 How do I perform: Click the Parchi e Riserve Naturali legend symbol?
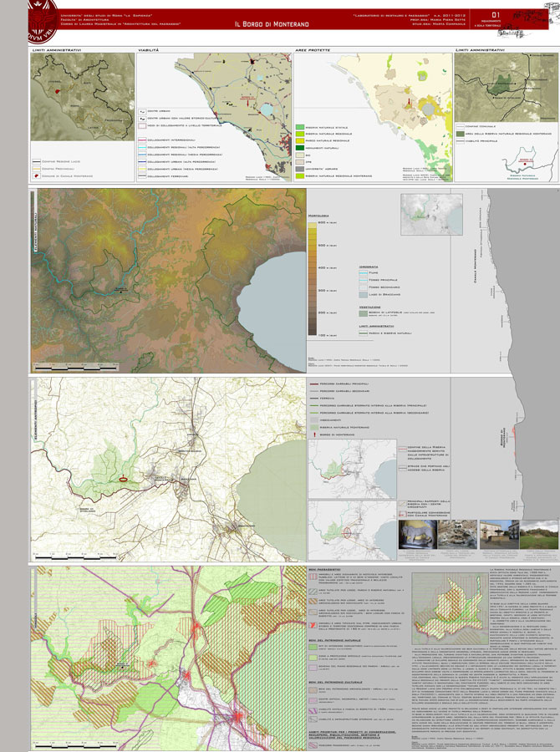click(x=364, y=332)
